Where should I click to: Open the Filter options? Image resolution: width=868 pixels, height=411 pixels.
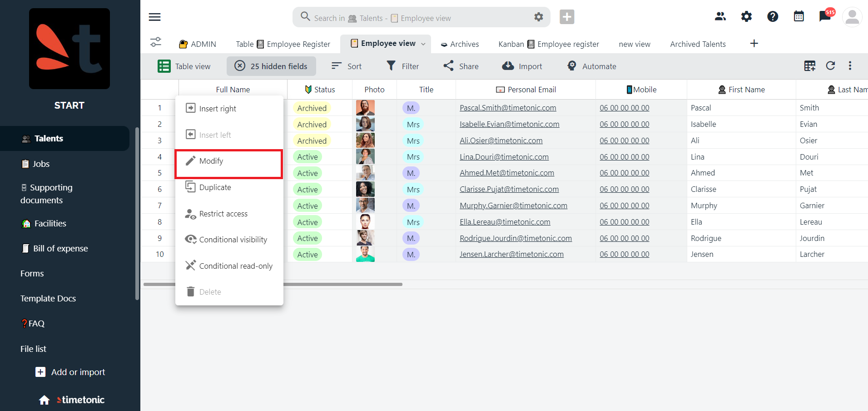tap(402, 66)
